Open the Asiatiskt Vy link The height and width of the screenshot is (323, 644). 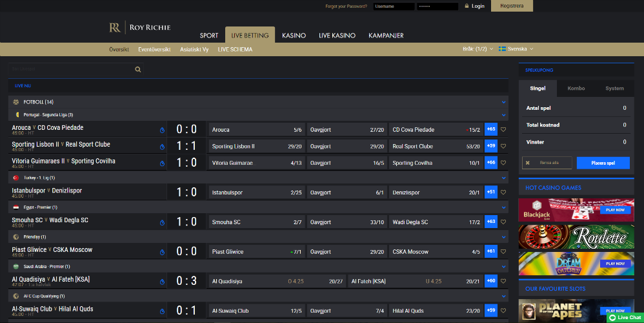(x=194, y=49)
